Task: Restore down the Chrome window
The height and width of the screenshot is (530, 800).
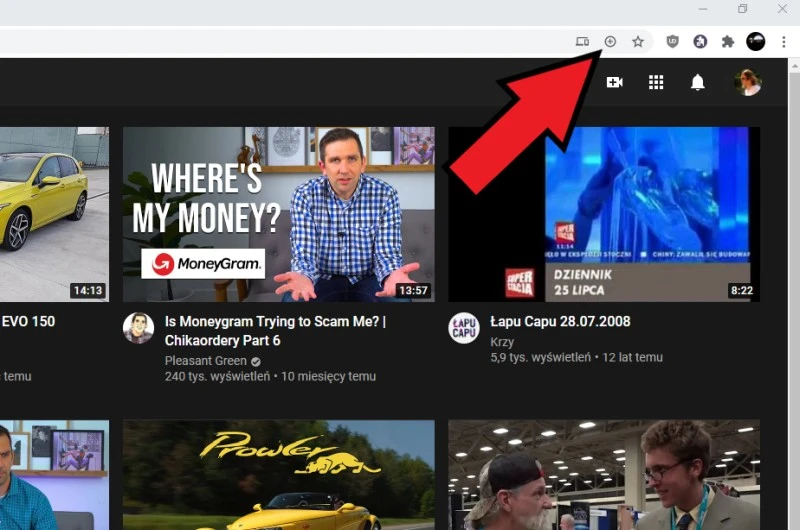Action: pyautogui.click(x=743, y=9)
